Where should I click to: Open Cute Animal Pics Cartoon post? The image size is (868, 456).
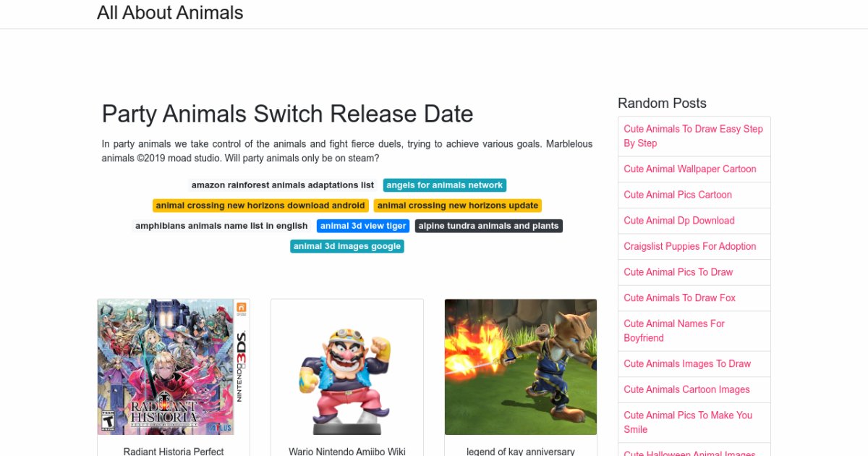coord(678,195)
